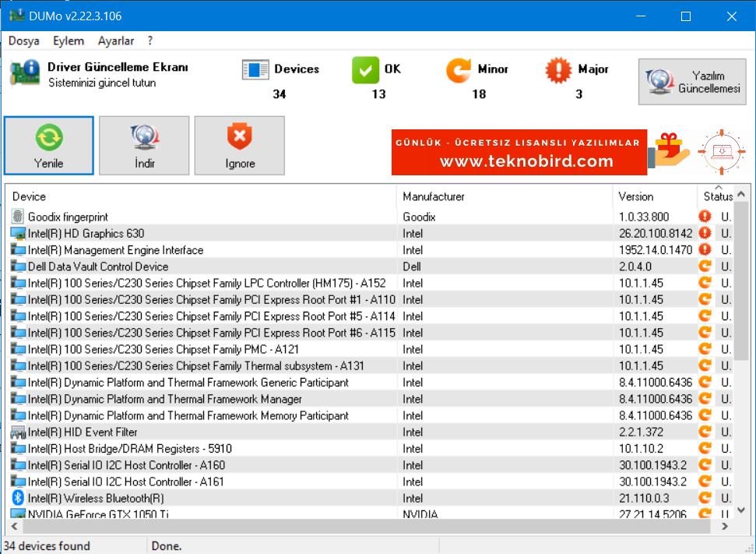The width and height of the screenshot is (756, 554).
Task: Select Dynamic Platform and Thermal Framework Manager row
Action: click(369, 399)
